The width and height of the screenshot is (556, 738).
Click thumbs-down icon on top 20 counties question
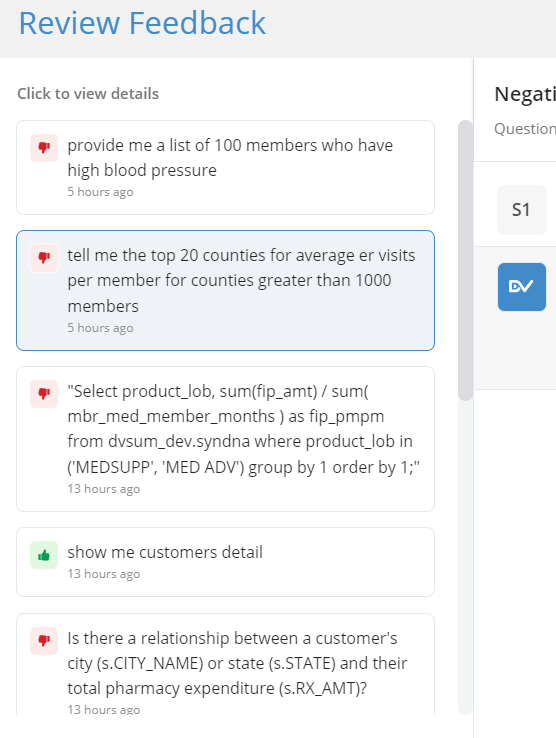click(44, 258)
